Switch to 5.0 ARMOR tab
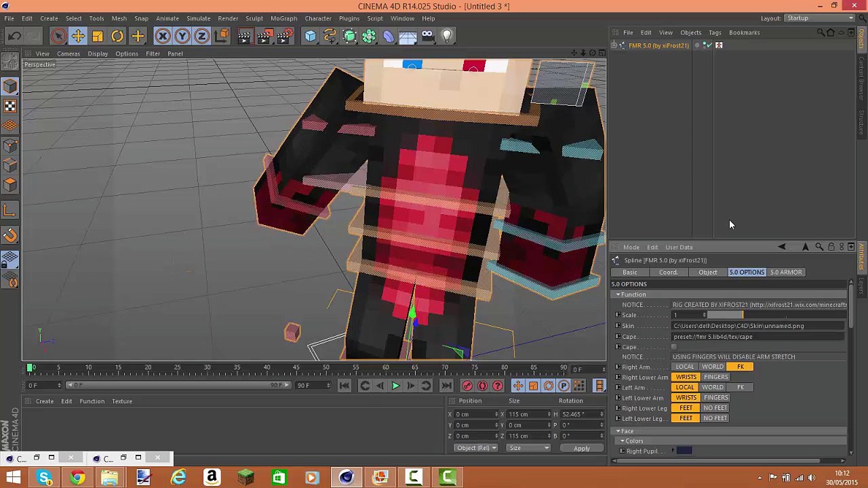 coord(786,272)
